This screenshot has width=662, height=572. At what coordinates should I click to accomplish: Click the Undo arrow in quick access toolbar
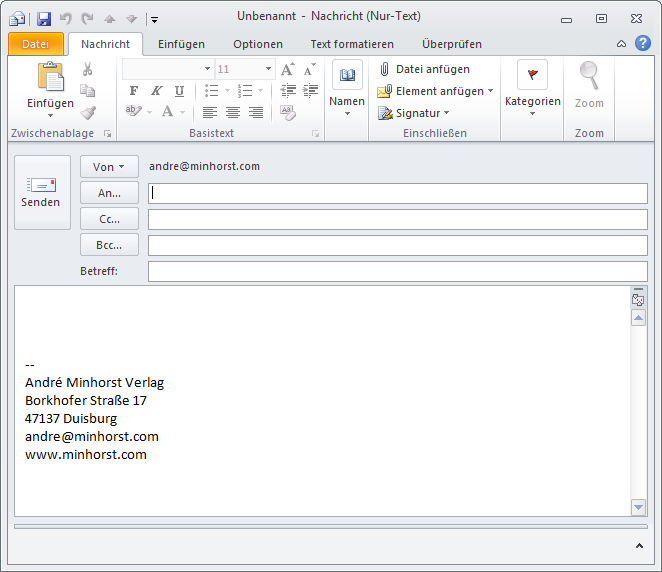65,19
